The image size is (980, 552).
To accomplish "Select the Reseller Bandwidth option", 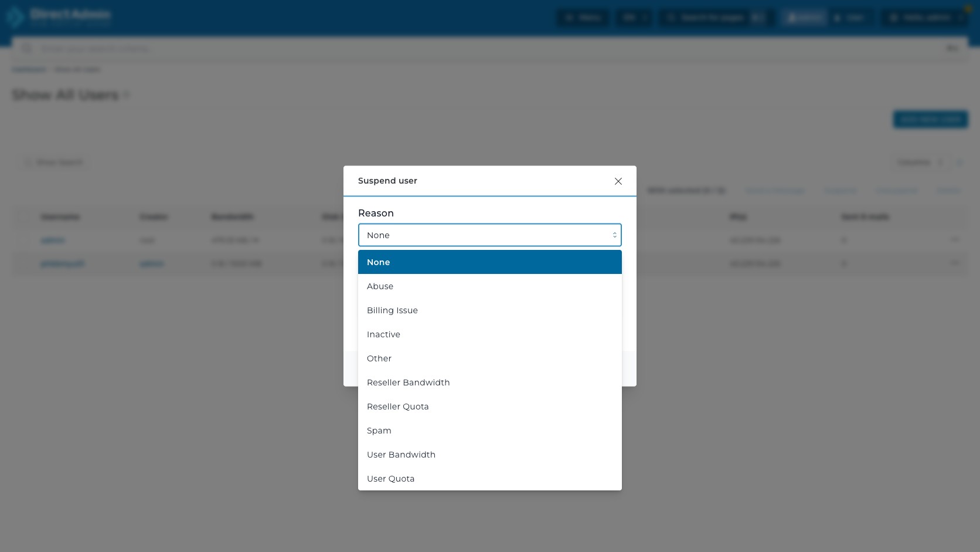I will click(x=489, y=382).
